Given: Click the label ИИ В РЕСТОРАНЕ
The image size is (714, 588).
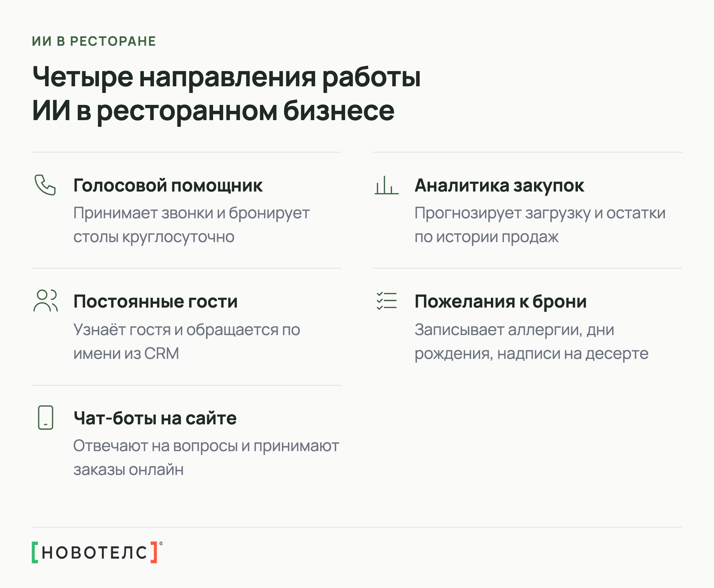Looking at the screenshot, I should coord(94,41).
